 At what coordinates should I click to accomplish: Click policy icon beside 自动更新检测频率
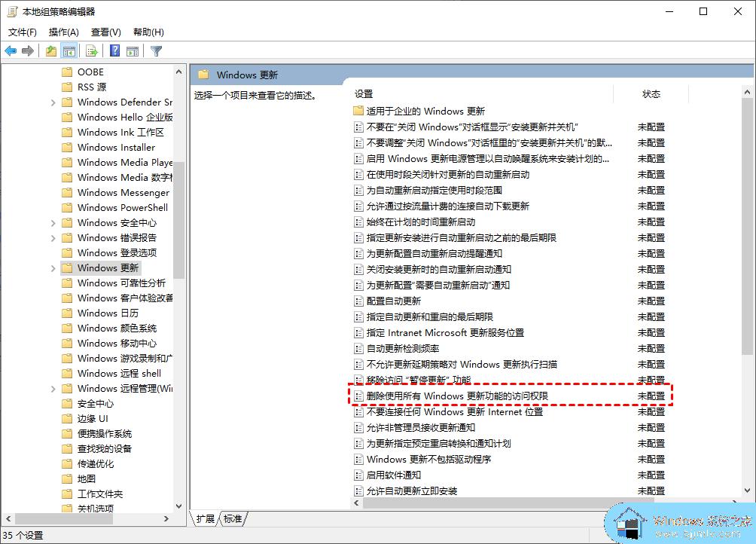click(x=358, y=349)
